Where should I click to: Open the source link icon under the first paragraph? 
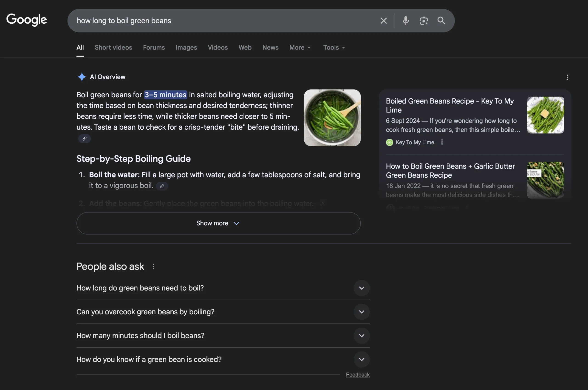[x=85, y=139]
